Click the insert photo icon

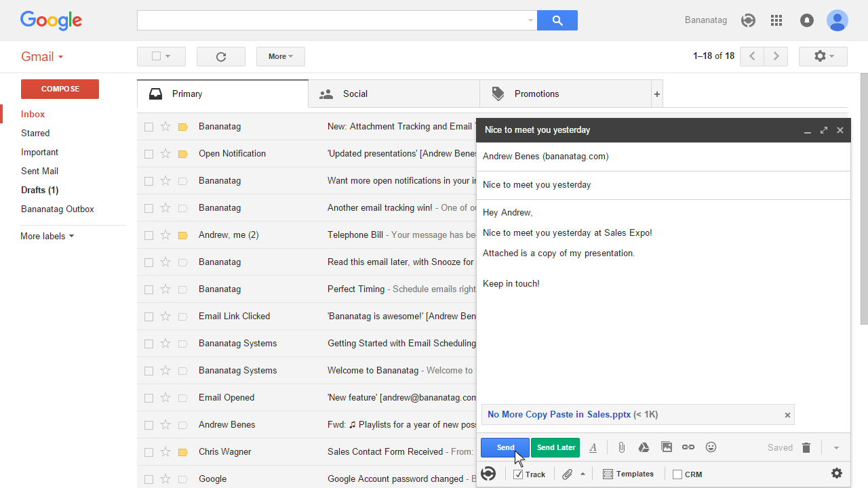click(x=667, y=447)
